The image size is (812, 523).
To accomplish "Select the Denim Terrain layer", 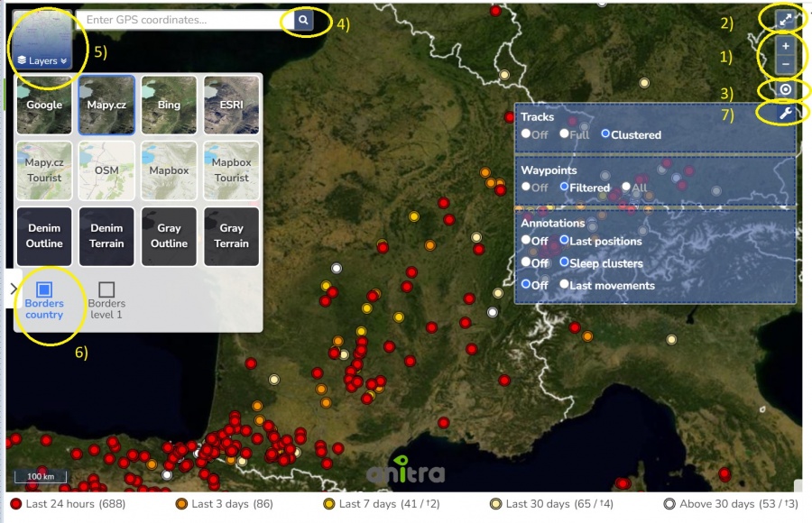I will (x=106, y=236).
